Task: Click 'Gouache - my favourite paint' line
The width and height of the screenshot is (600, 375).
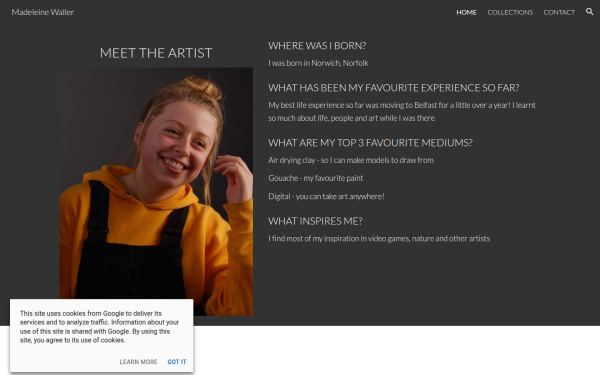Action: click(x=315, y=178)
